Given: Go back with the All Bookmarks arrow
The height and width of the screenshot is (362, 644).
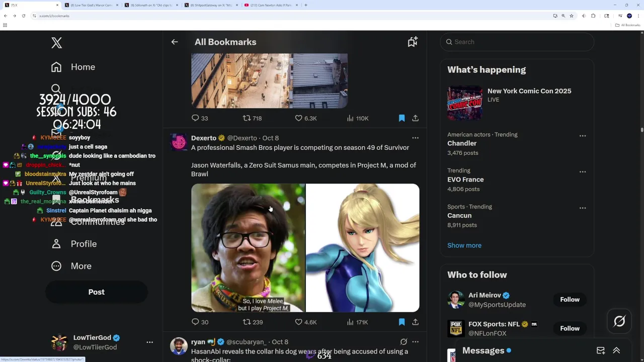Looking at the screenshot, I should 175,42.
